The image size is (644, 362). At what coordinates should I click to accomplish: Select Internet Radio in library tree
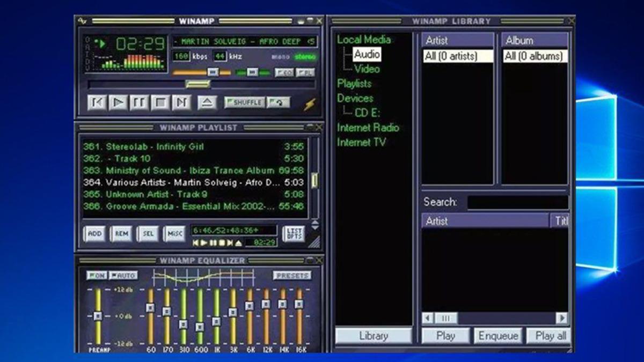click(368, 128)
